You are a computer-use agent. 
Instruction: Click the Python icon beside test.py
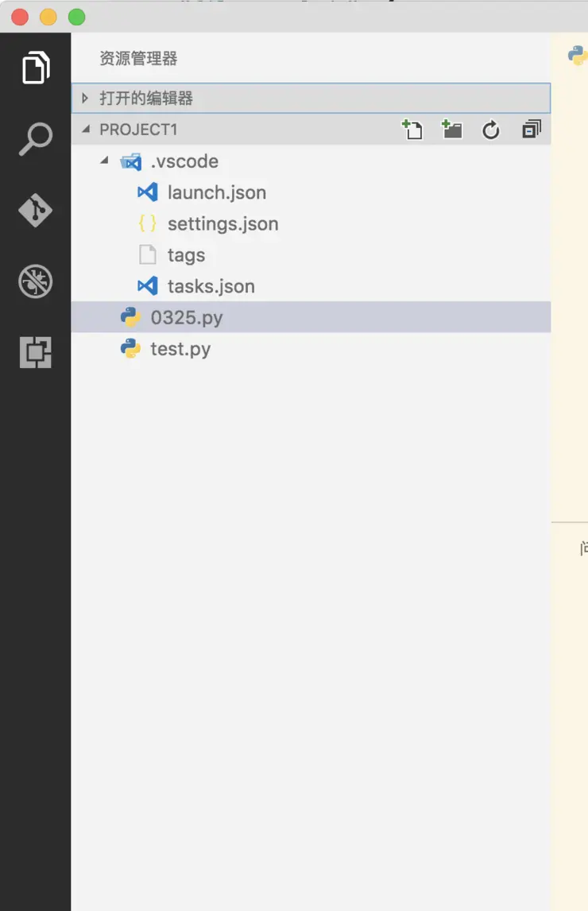[131, 349]
